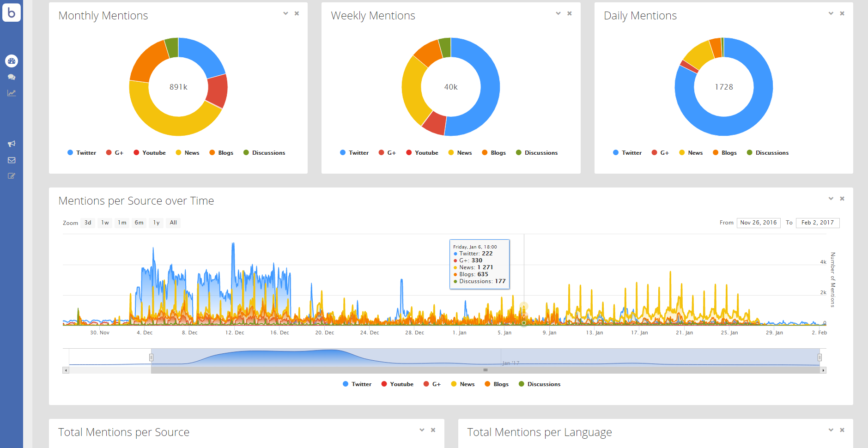
Task: Open the email envelope icon in sidebar
Action: (12, 160)
